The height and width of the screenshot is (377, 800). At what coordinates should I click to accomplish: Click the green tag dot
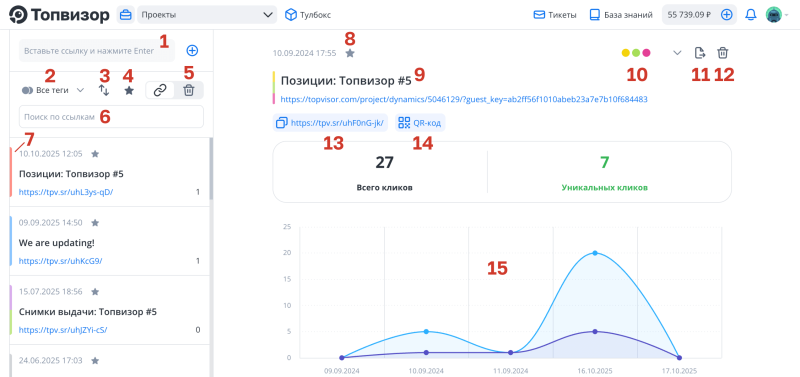coord(636,53)
